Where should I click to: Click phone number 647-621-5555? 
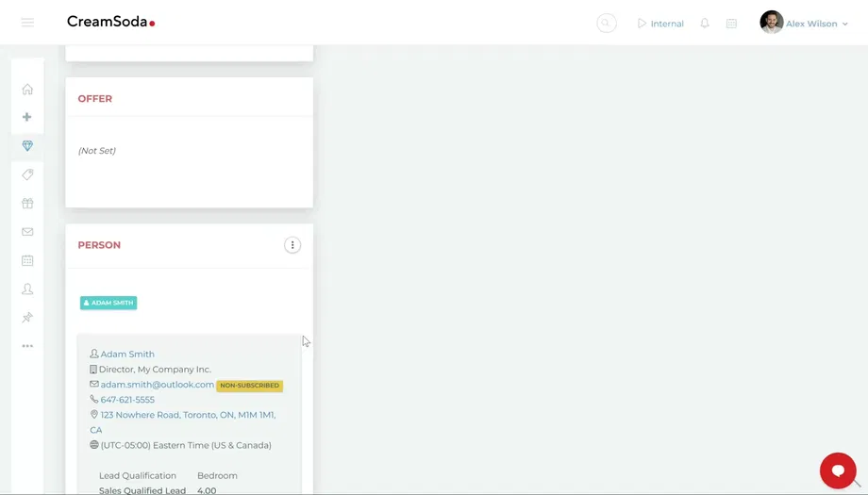coord(127,400)
